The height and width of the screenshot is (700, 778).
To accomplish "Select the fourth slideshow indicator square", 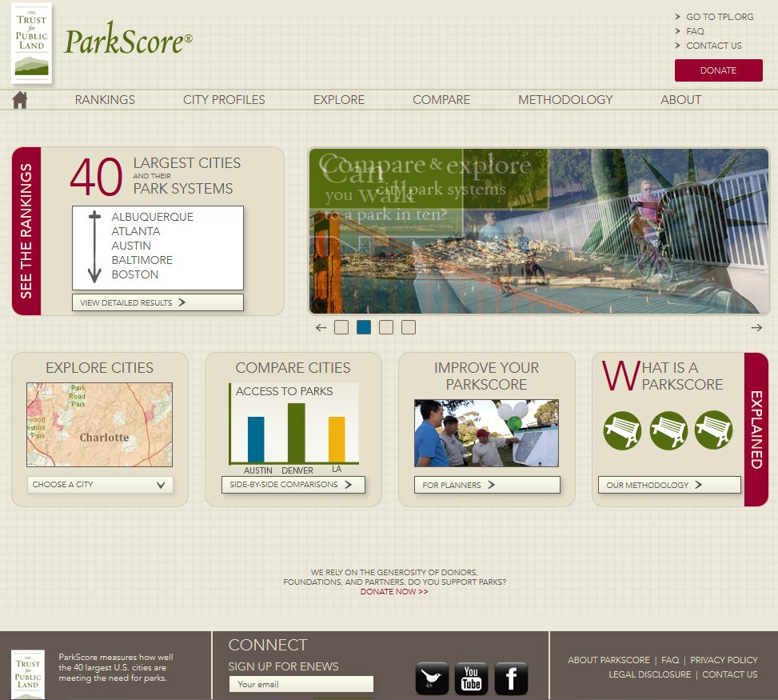I will (x=409, y=327).
